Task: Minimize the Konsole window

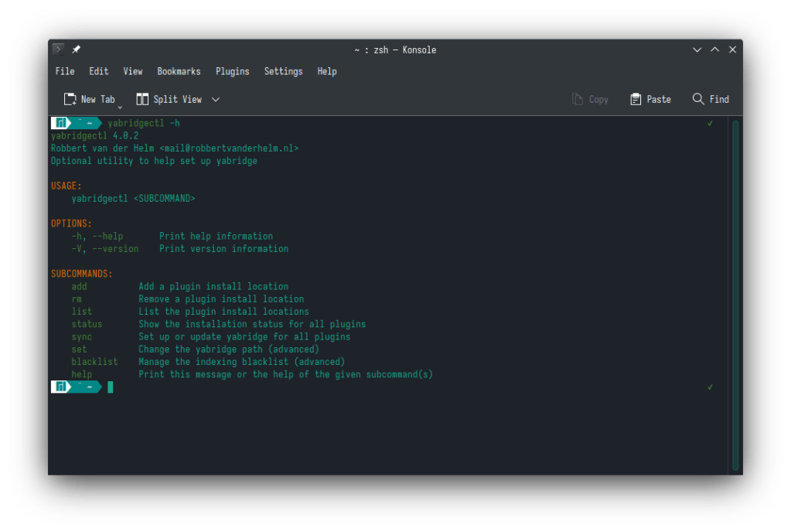Action: click(x=697, y=49)
